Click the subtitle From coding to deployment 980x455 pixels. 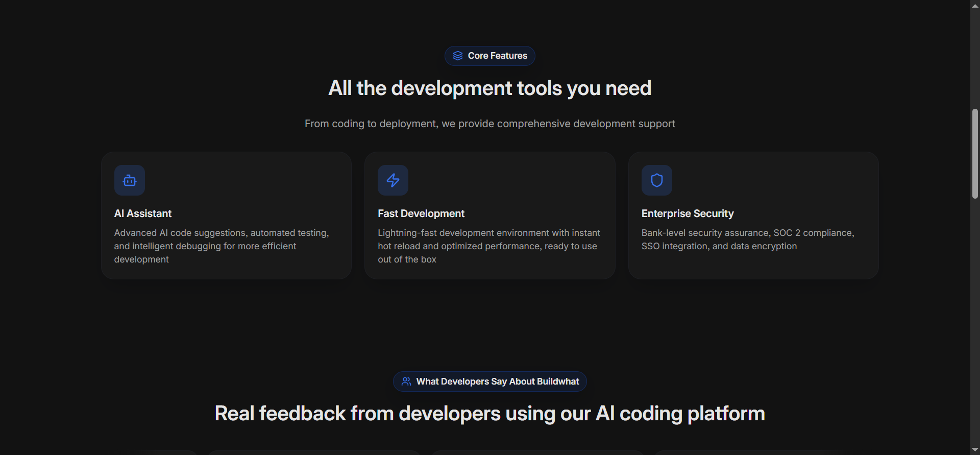(490, 124)
